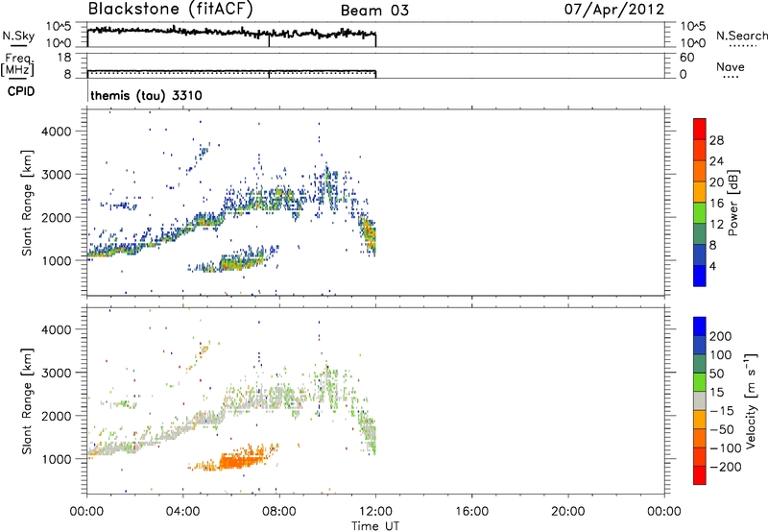Click the 'N.Search' legend label

point(741,36)
